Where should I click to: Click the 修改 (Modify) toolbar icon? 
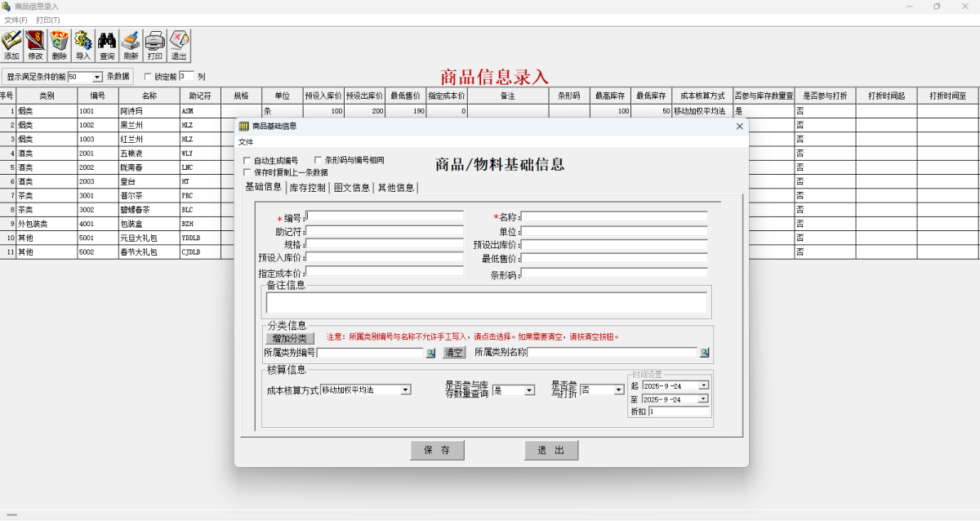point(35,45)
